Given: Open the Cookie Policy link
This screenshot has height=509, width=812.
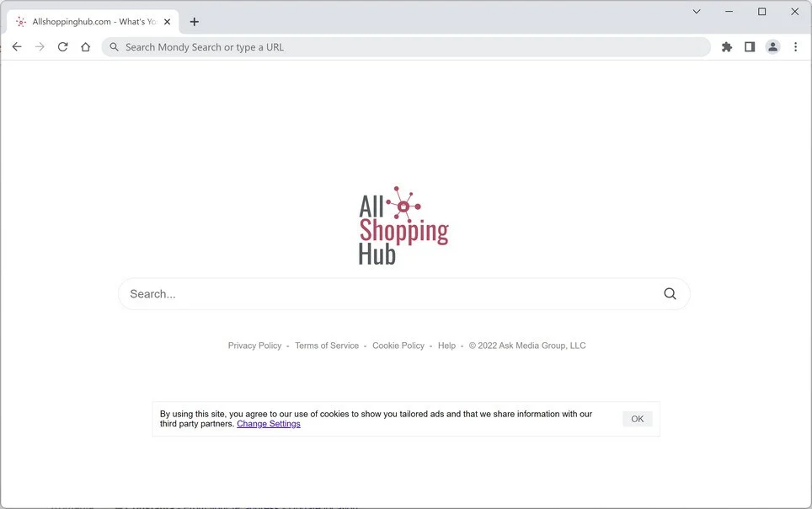Looking at the screenshot, I should pyautogui.click(x=398, y=346).
